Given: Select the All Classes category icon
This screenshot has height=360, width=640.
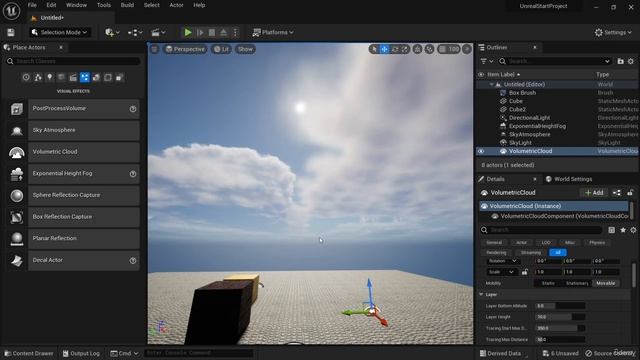Looking at the screenshot, I should (x=120, y=77).
